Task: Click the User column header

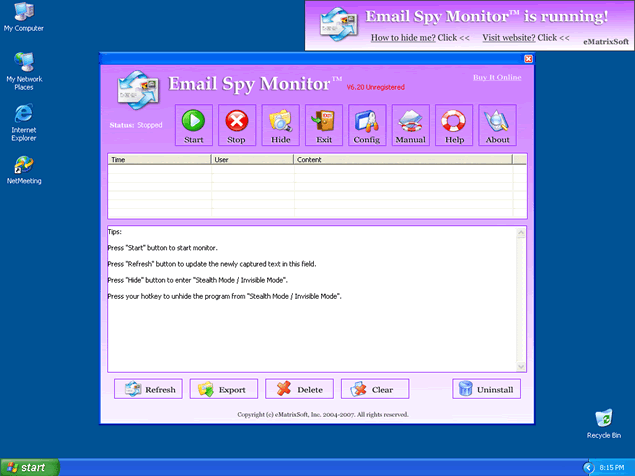Action: pyautogui.click(x=252, y=159)
